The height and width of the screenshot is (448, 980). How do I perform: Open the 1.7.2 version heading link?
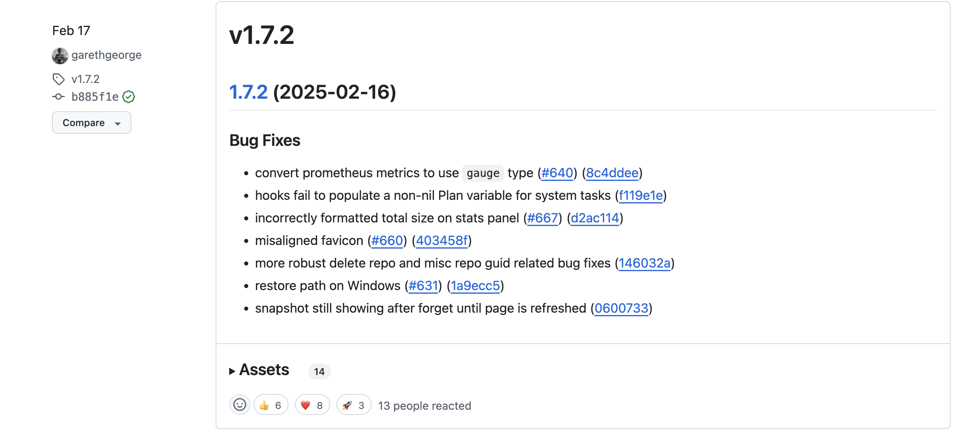pyautogui.click(x=248, y=92)
